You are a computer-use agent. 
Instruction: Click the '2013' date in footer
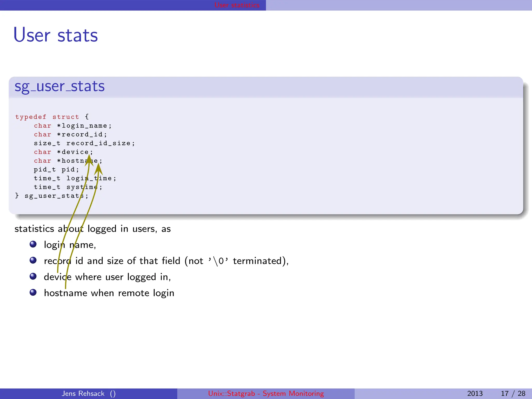pyautogui.click(x=475, y=394)
